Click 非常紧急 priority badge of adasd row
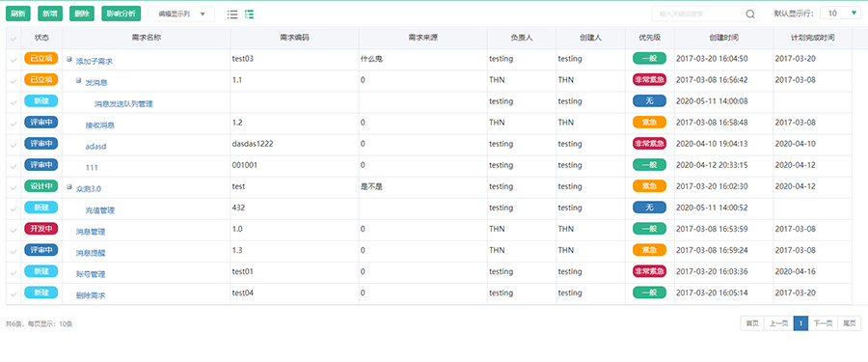868x362 pixels. pos(649,144)
